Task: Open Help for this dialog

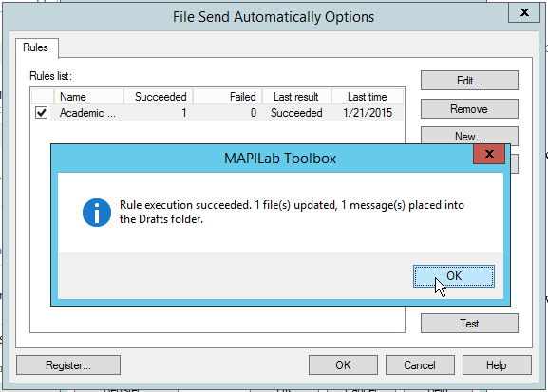Action: point(497,365)
